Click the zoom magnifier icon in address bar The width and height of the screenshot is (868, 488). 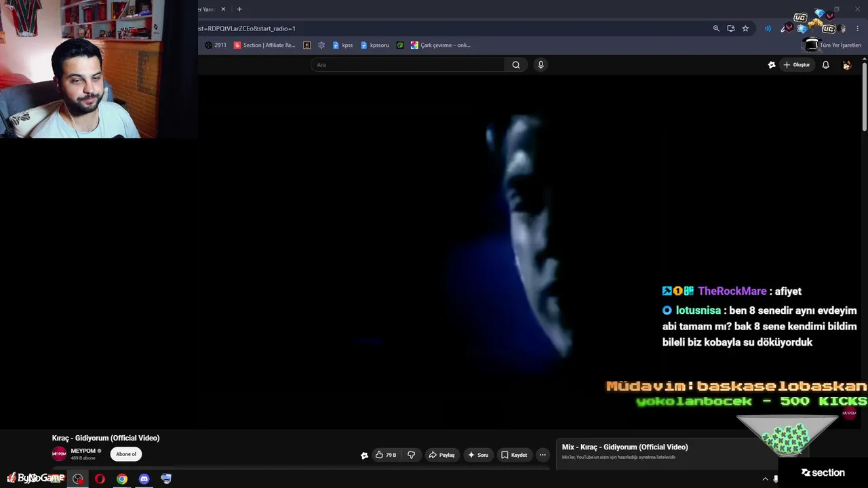point(716,28)
